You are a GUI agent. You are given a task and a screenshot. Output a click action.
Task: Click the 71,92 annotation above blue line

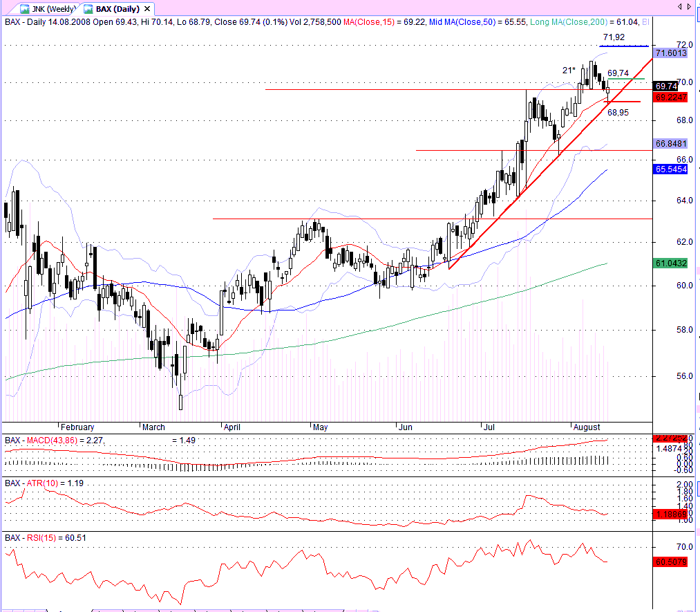[614, 37]
